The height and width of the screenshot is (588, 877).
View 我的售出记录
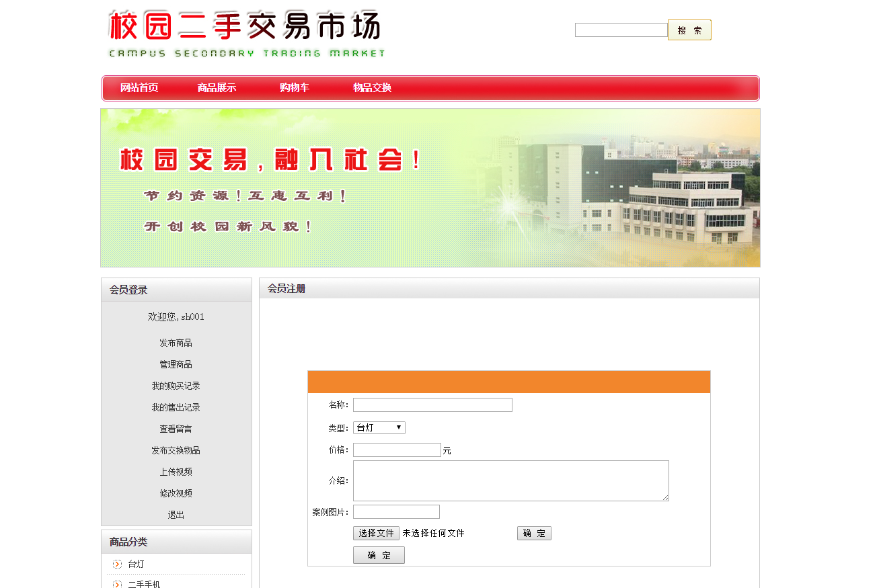click(176, 407)
